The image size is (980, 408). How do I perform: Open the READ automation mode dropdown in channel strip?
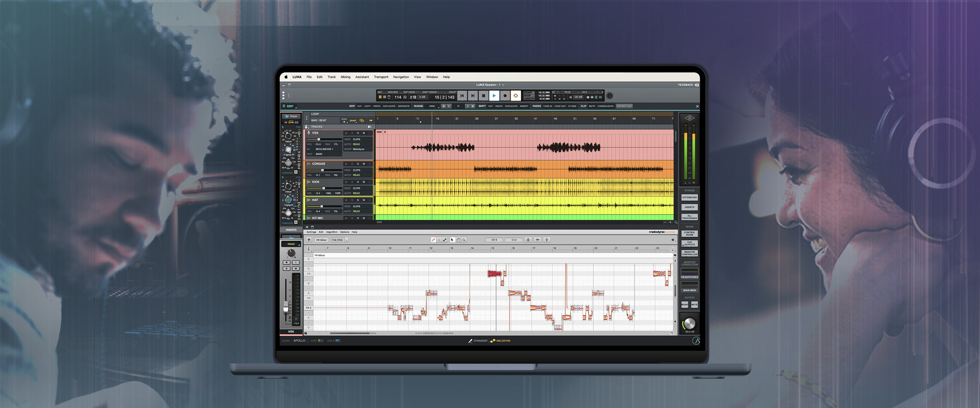coord(291,244)
